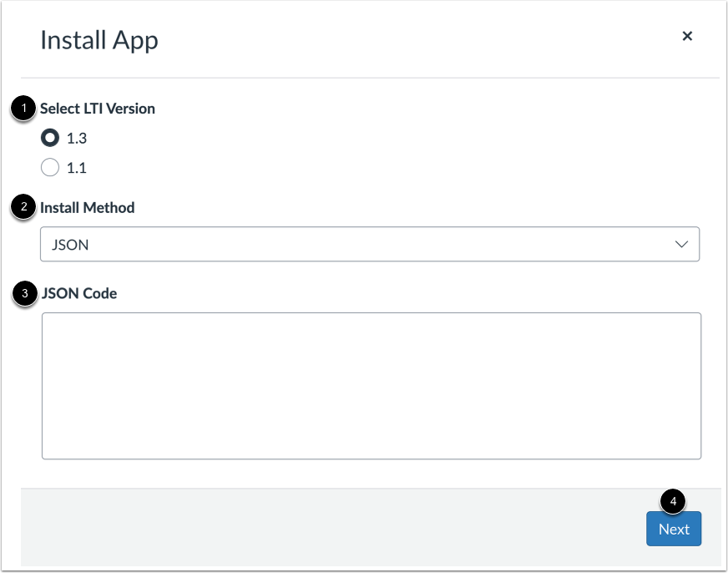This screenshot has width=728, height=573.
Task: Click the empty 1.1 radio circle
Action: [x=52, y=167]
